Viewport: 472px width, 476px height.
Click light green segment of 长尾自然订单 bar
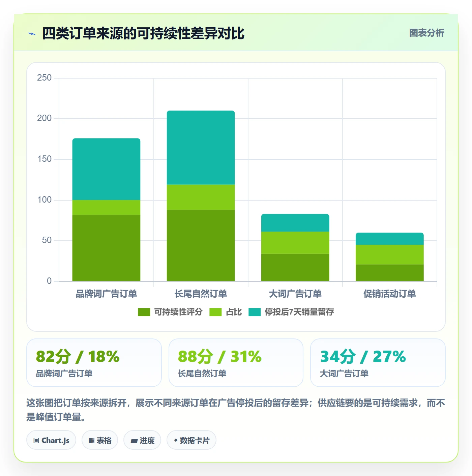(201, 197)
